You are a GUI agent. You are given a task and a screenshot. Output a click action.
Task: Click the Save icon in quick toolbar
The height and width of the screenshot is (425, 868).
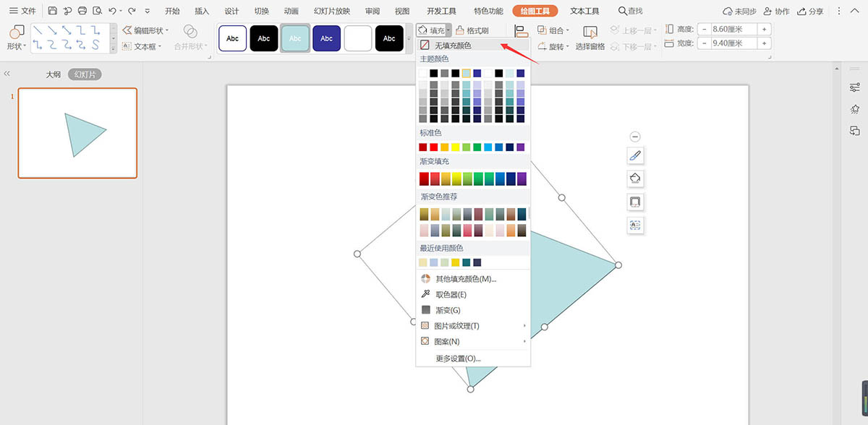click(x=53, y=11)
